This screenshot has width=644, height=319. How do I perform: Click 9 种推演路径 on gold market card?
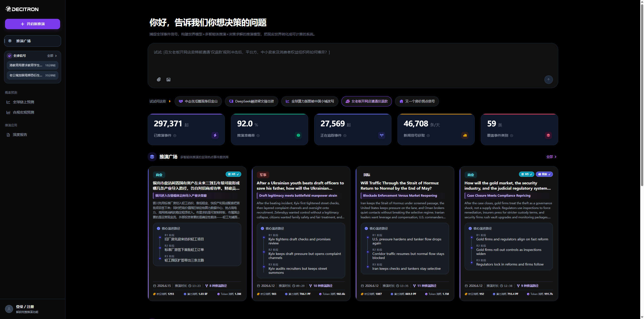tap(528, 286)
